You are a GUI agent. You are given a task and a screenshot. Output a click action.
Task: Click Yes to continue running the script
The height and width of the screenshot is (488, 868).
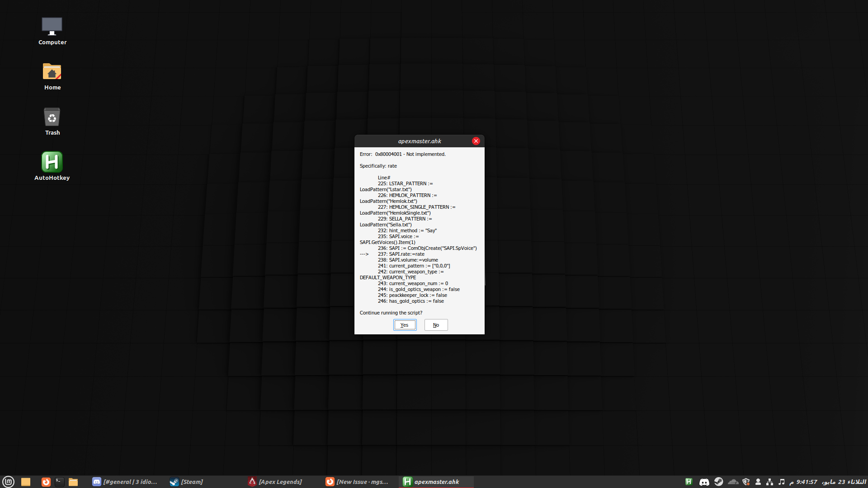coord(405,325)
